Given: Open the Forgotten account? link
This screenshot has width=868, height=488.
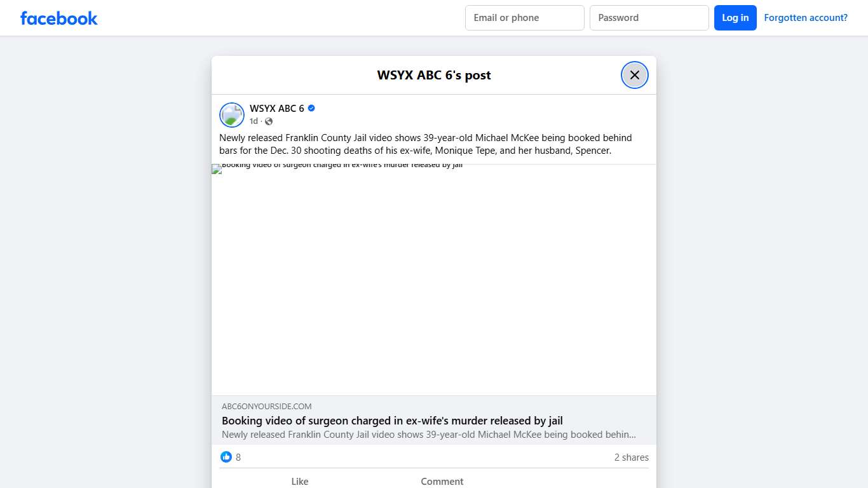Looking at the screenshot, I should coord(806,18).
